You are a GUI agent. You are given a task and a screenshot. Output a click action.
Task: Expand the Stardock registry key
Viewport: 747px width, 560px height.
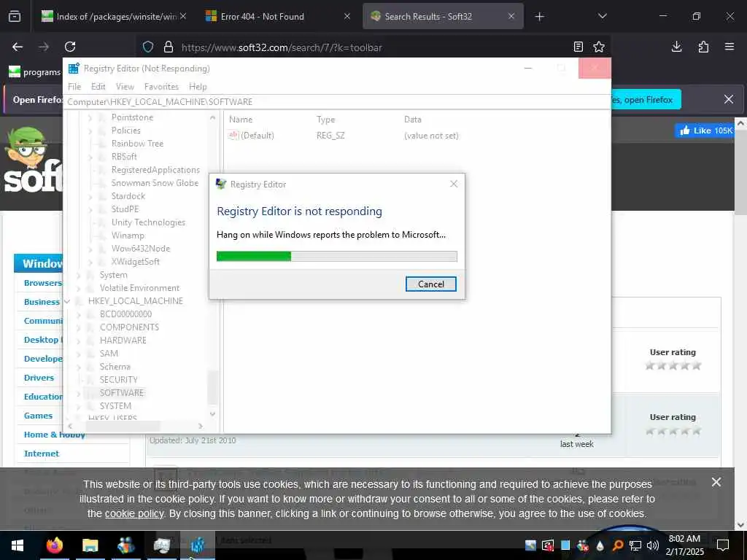(90, 196)
